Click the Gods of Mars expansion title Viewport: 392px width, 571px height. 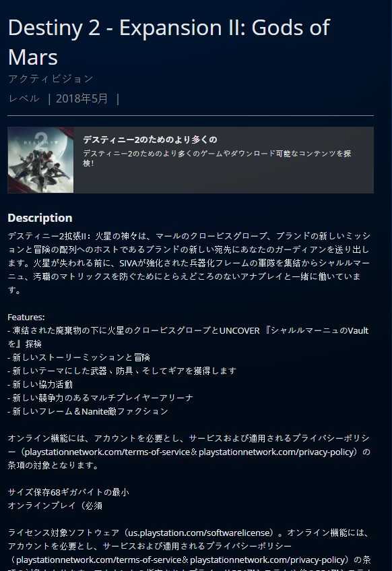pos(168,42)
